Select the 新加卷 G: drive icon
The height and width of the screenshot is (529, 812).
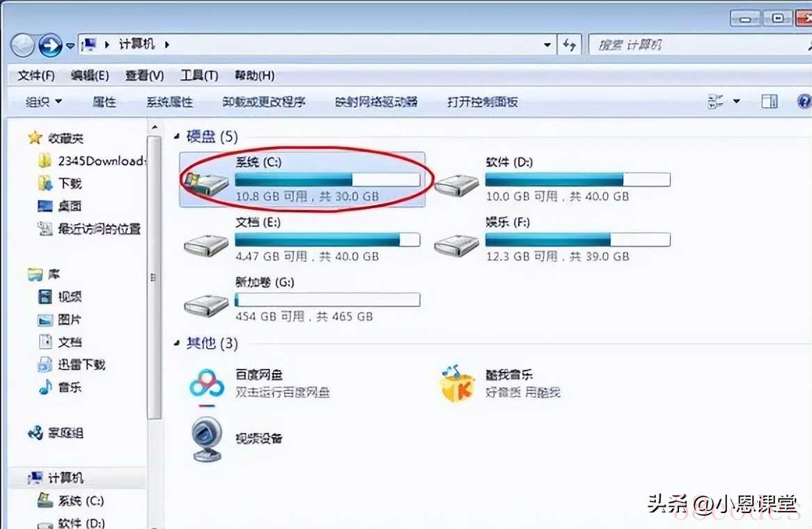point(205,305)
